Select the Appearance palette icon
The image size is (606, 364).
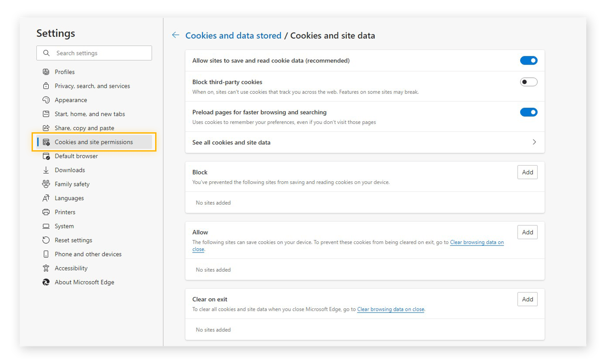(x=46, y=100)
